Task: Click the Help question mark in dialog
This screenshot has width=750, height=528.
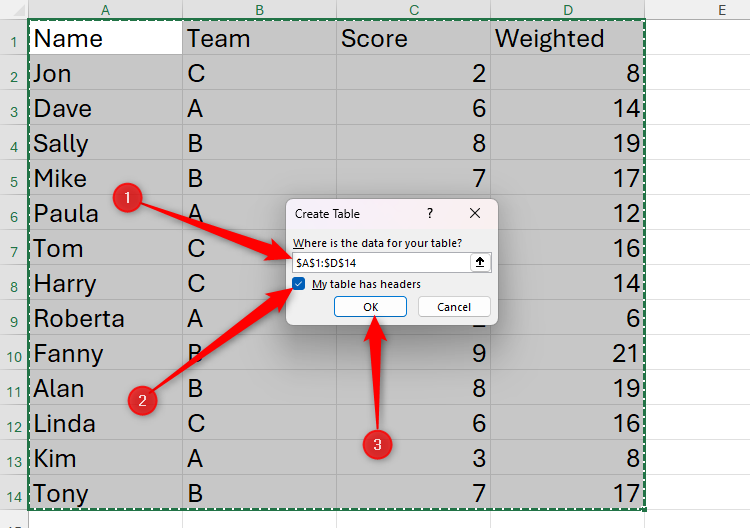Action: (430, 214)
